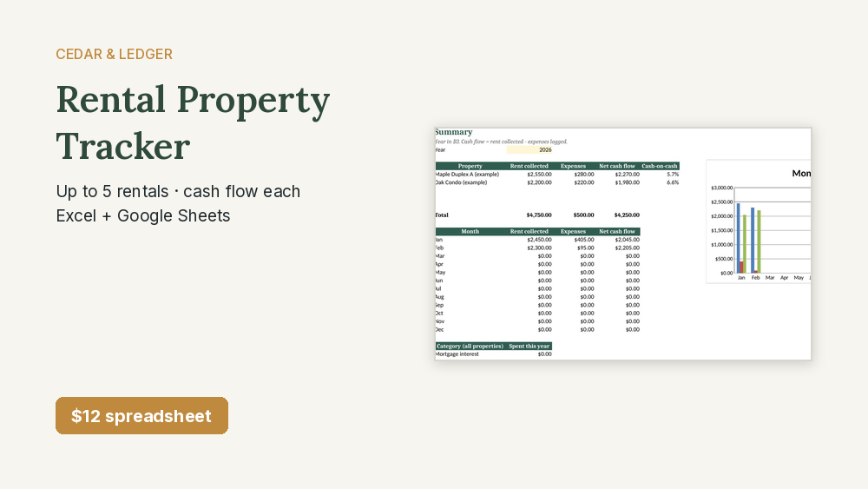
Task: Click the CEDAR & LEDGER brand name
Action: tap(114, 54)
